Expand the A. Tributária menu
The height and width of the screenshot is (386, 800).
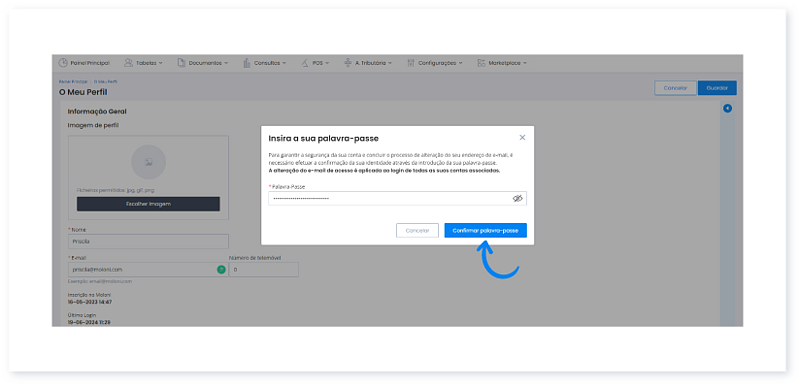(368, 63)
